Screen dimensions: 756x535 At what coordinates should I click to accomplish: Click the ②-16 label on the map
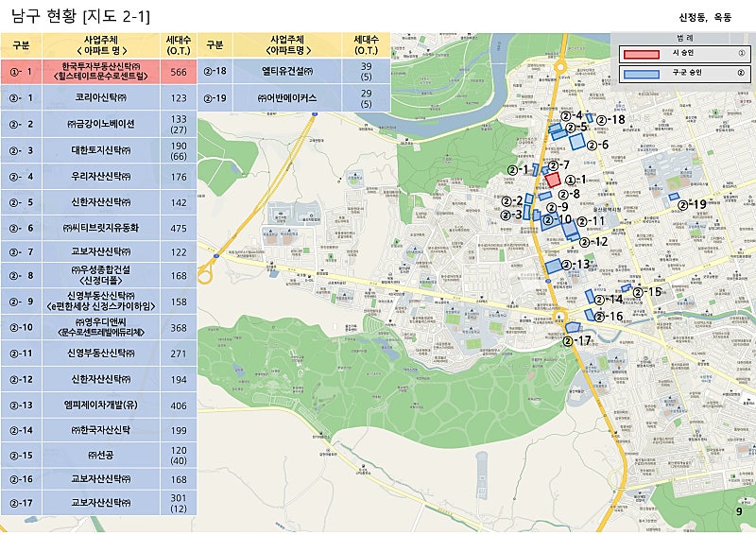tap(609, 317)
